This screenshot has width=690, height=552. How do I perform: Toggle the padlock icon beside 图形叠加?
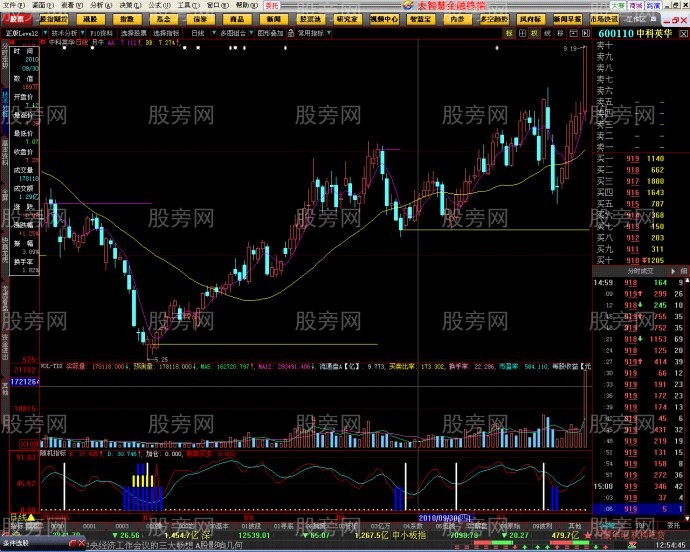[291, 33]
